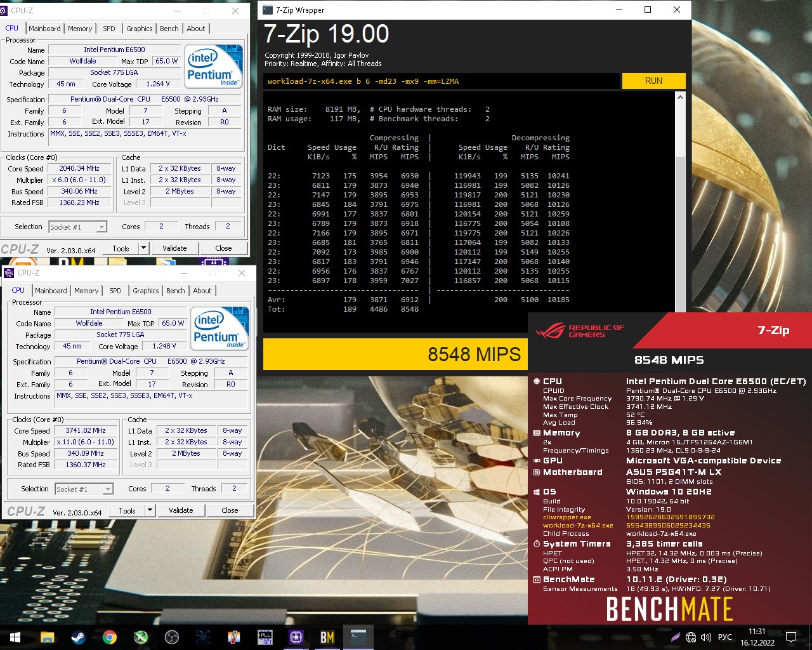Click the purple feather icon in the system tray
Screen dimensions: 812x650
point(676,637)
